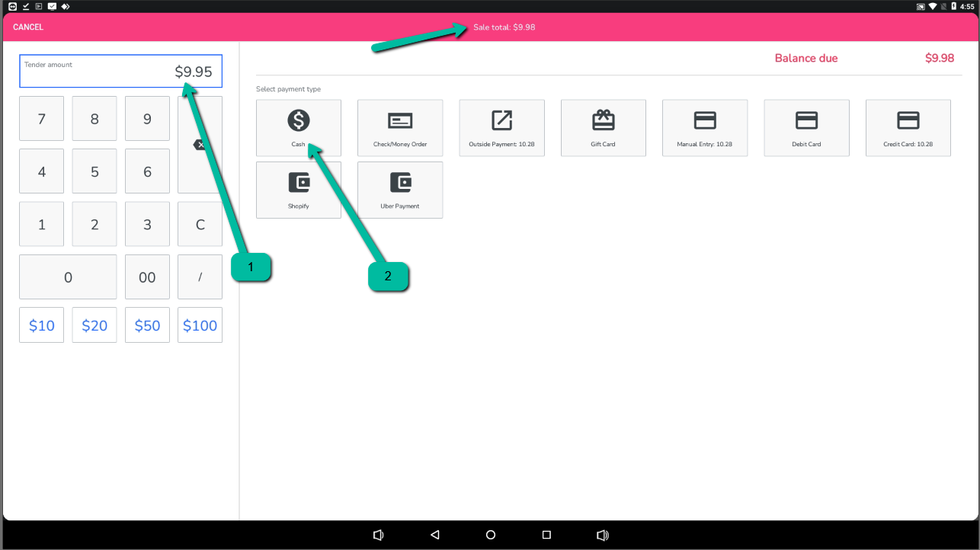Select Manual Entry card payment

tap(704, 127)
